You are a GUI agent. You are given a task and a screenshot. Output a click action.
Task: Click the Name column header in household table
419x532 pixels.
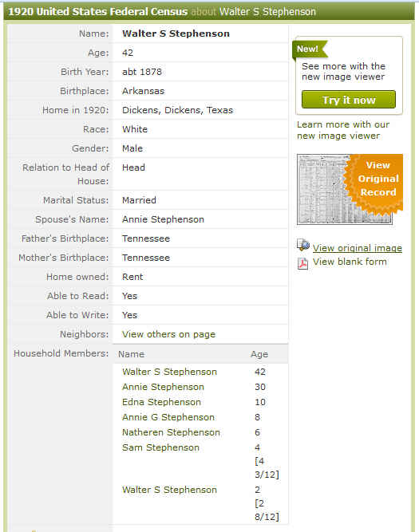click(x=131, y=354)
